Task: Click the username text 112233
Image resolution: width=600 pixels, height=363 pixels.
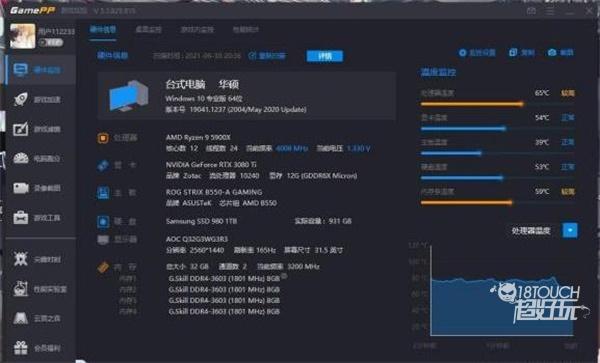Action: pos(56,31)
